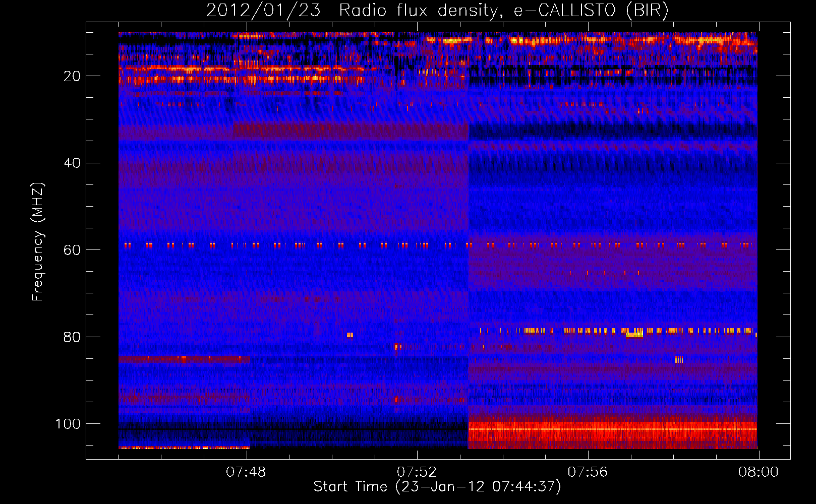
Task: Click the 07:48 time tick label
Action: tap(246, 472)
